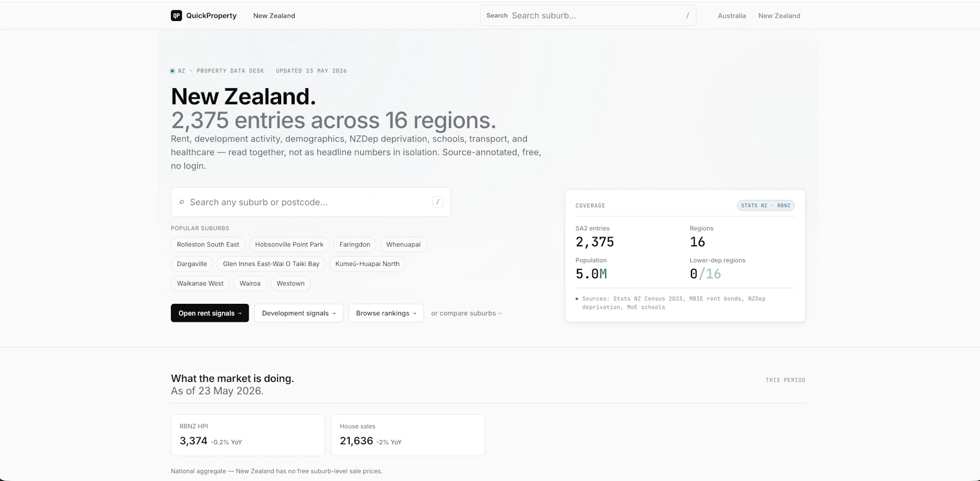This screenshot has height=481, width=980.
Task: Switch to Australia in the top navigation
Action: pos(731,16)
